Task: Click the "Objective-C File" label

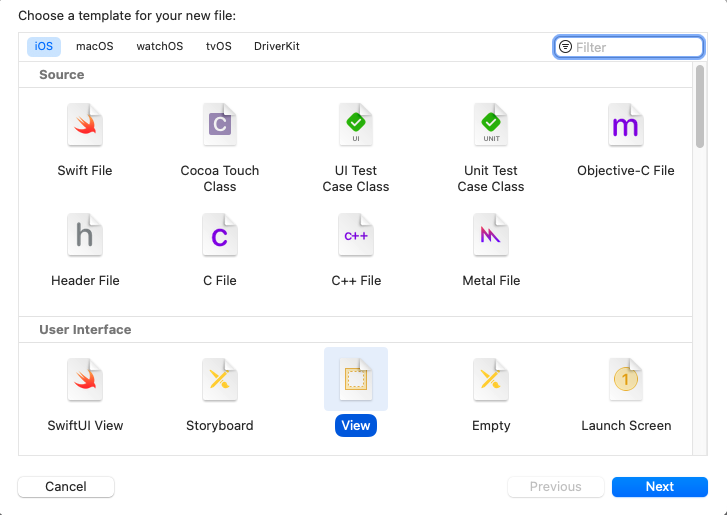Action: click(625, 171)
